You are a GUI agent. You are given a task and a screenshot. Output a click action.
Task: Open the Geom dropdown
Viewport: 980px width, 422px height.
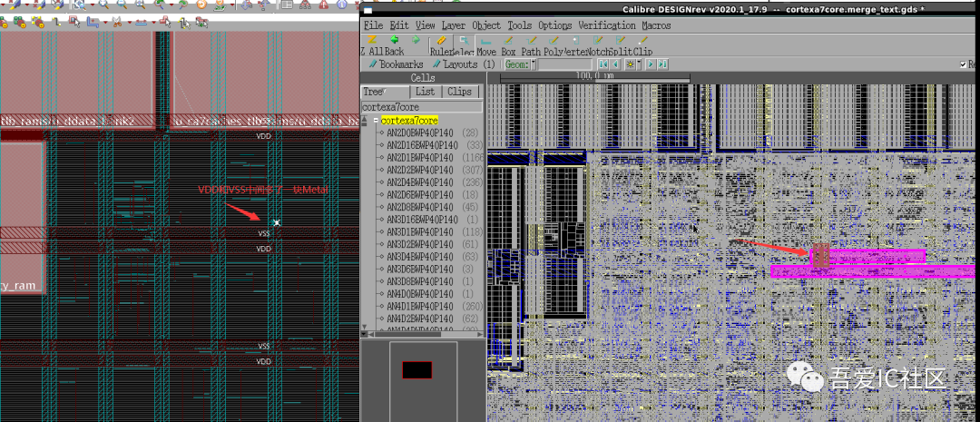click(x=534, y=64)
